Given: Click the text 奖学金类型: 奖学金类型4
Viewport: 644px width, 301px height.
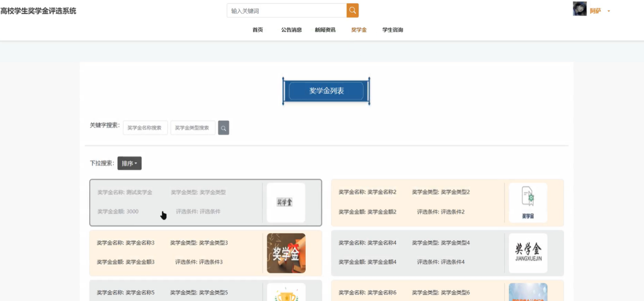Looking at the screenshot, I should [x=441, y=243].
